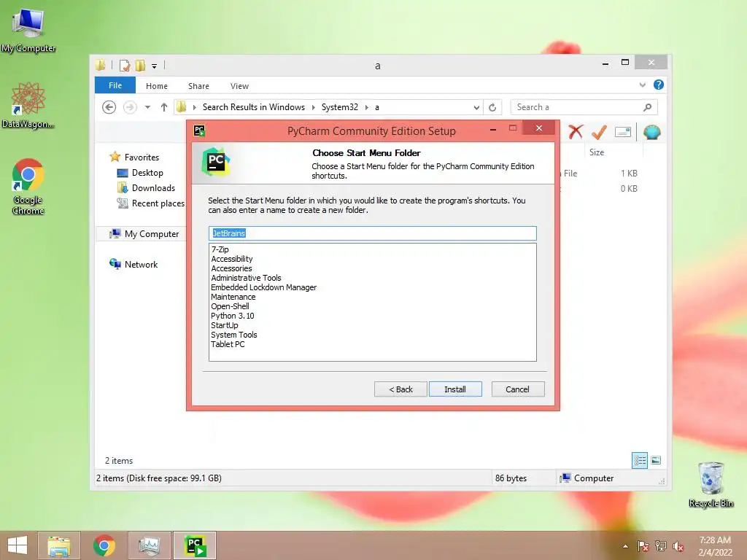Screen dimensions: 747x560
Task: Click quick access properties icon in title bar
Action: (125, 65)
